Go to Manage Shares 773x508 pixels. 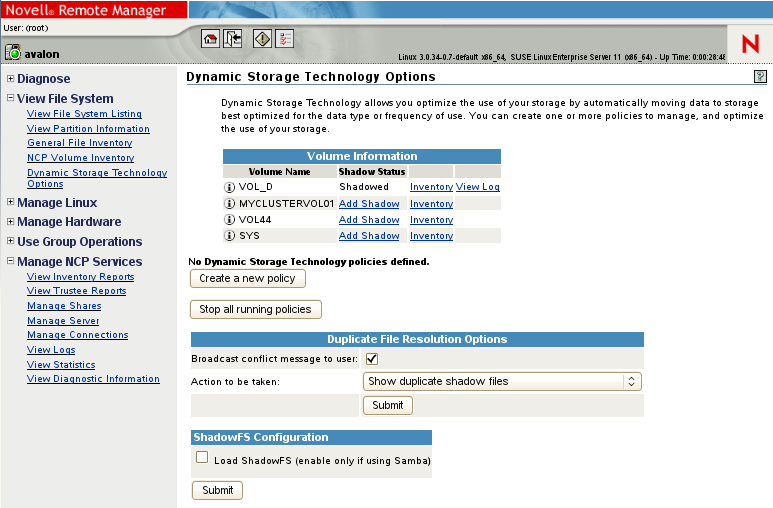click(64, 306)
